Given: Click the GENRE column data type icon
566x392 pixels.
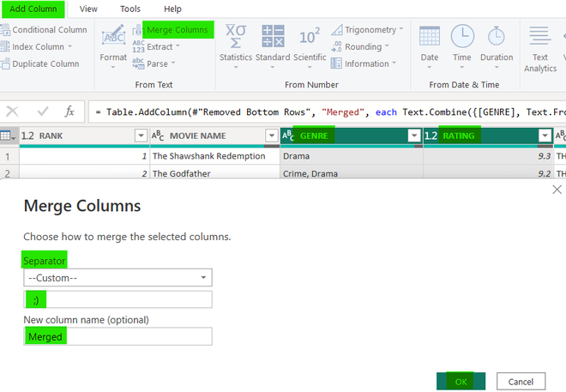Looking at the screenshot, I should click(288, 136).
